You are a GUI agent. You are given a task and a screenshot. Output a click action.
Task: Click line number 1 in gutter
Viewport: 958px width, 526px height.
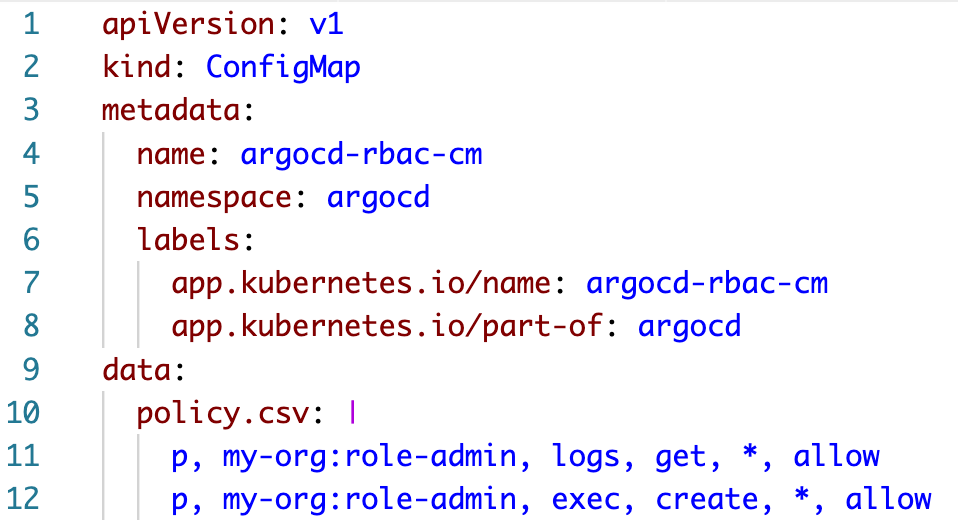coord(29,25)
